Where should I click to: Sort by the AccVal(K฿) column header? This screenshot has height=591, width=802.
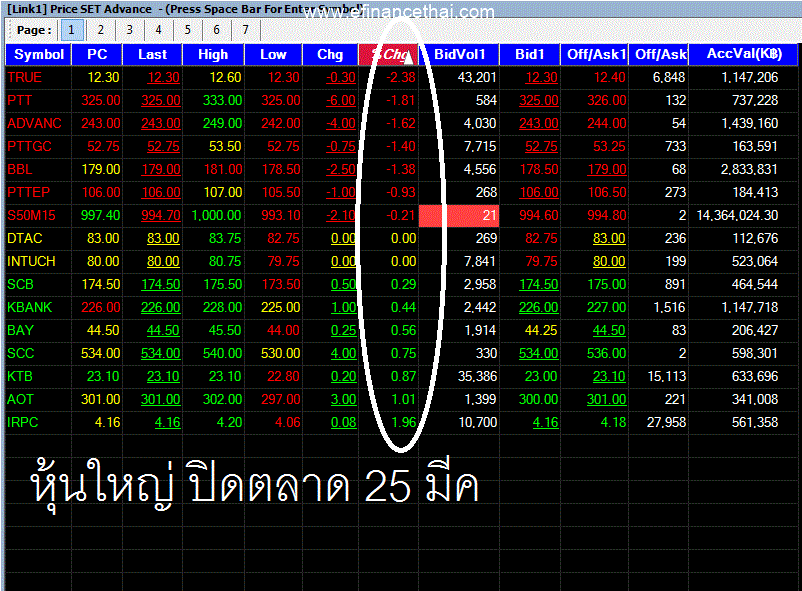click(x=743, y=55)
